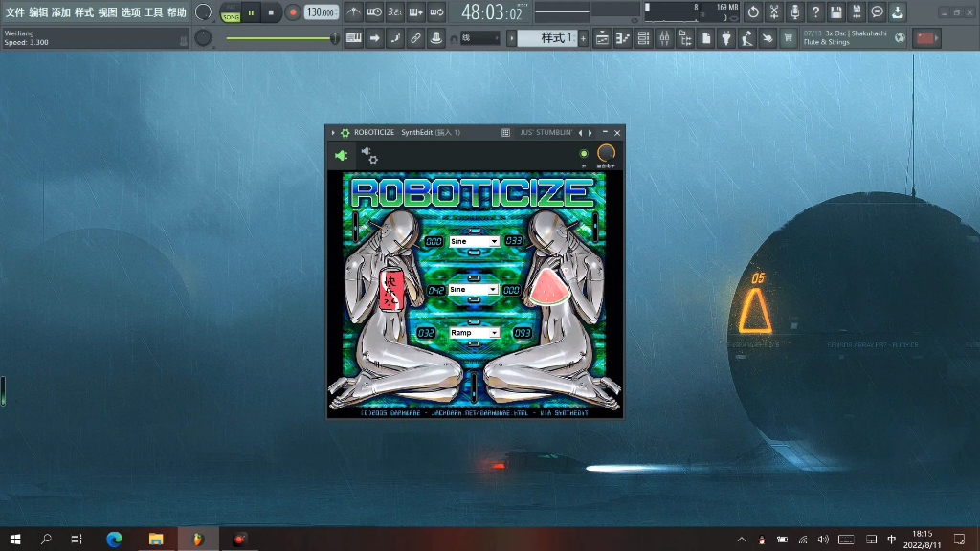Toggle the note/countdown stair icon

coord(395,38)
